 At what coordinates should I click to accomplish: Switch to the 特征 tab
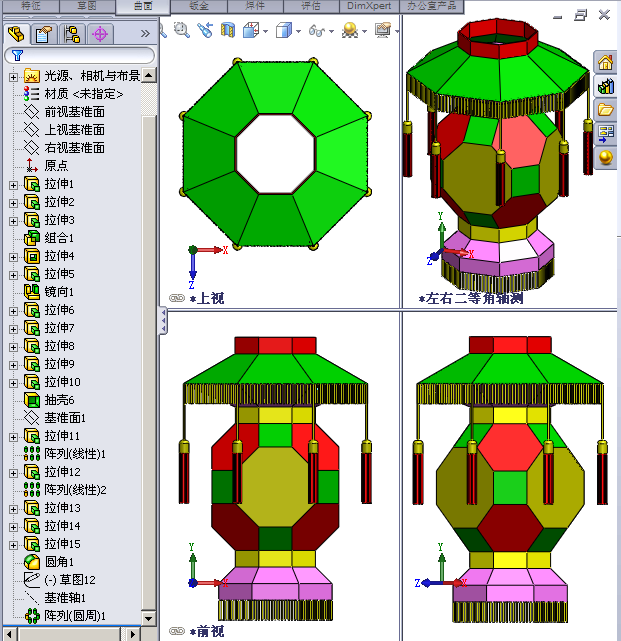[31, 6]
